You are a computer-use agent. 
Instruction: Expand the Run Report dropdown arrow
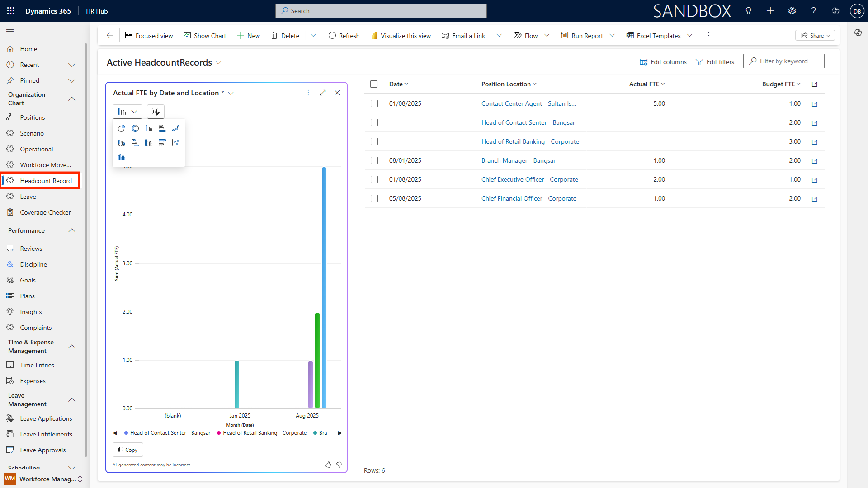point(612,36)
